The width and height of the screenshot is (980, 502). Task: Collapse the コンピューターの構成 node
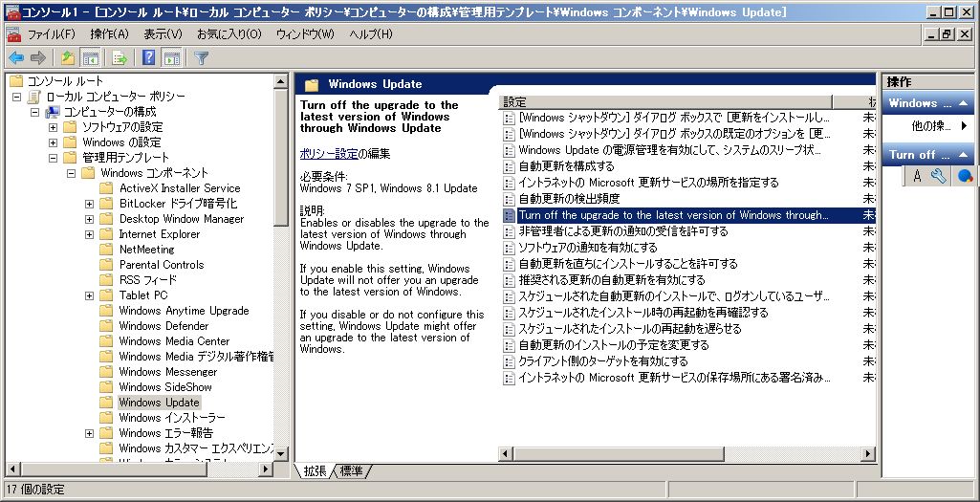[35, 113]
